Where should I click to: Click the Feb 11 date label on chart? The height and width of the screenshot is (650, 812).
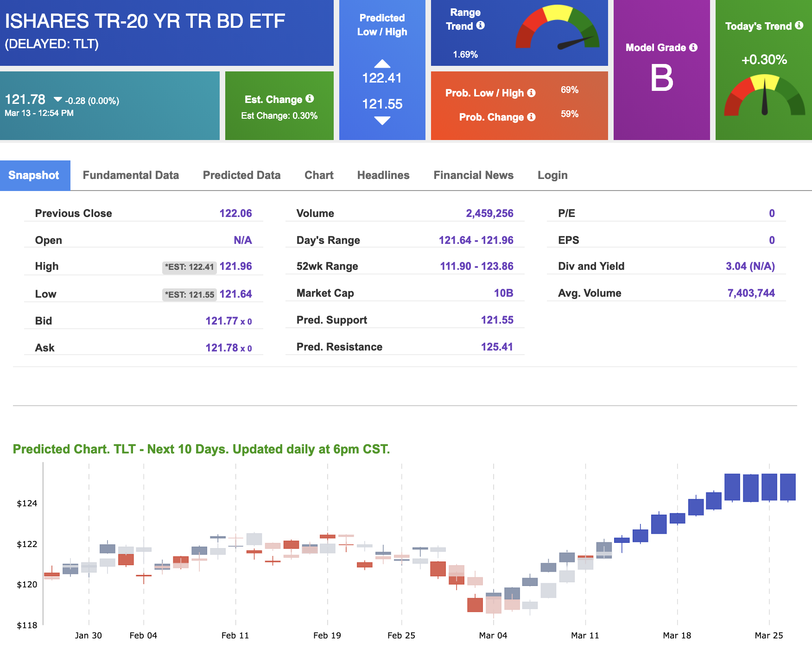pos(235,635)
